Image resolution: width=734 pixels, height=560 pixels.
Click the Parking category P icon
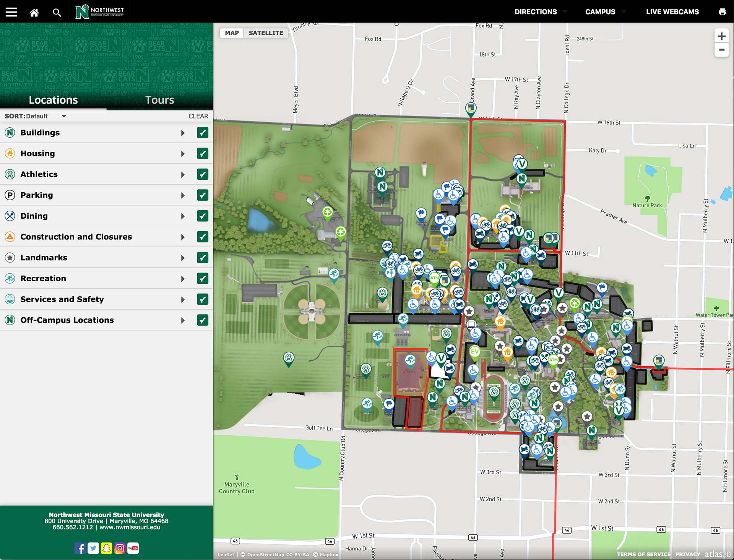point(10,195)
